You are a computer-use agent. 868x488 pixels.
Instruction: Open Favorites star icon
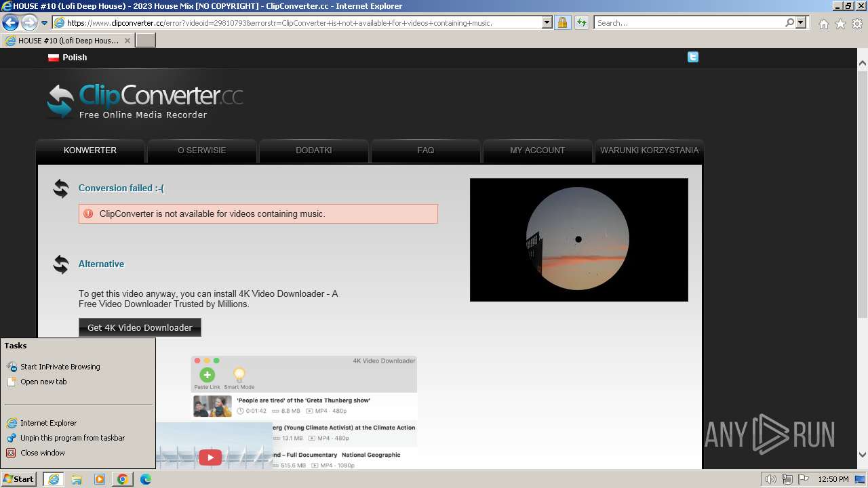[x=840, y=24]
